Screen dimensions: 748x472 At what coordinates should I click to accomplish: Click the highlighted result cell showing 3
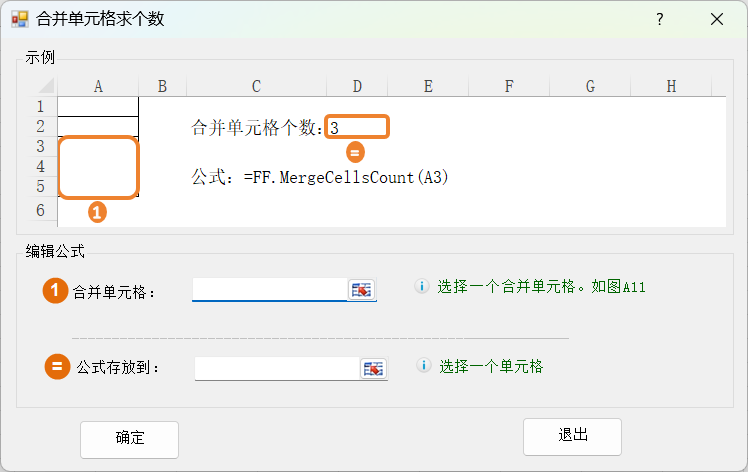(357, 127)
